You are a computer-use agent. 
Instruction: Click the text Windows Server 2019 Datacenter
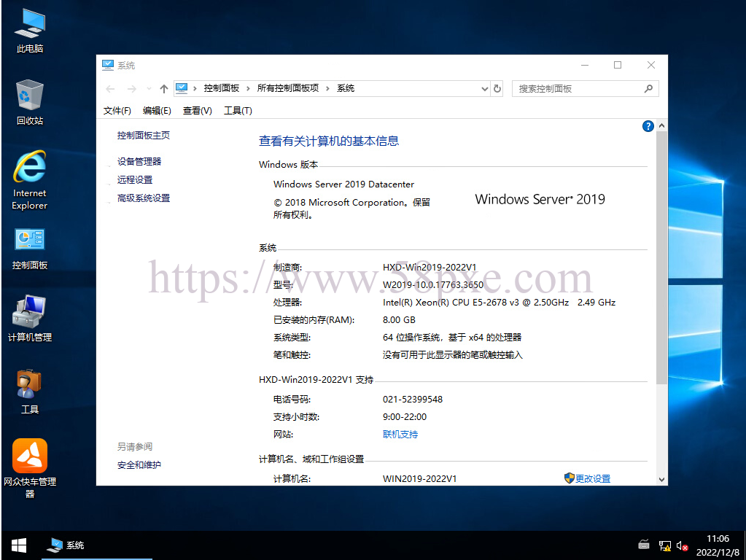[343, 184]
